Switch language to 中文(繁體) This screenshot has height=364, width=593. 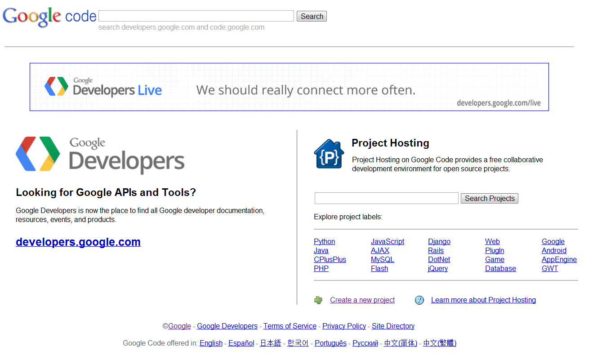[440, 343]
